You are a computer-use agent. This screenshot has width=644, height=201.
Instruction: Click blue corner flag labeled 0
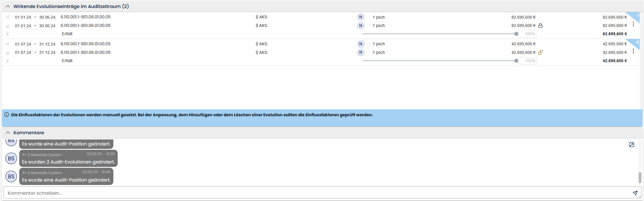pos(636,43)
